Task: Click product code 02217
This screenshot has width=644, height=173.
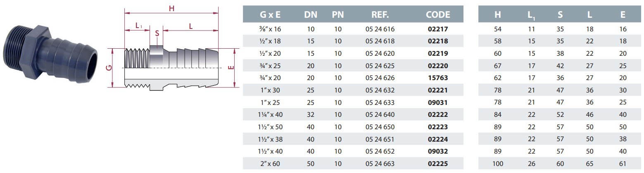Action: 437,29
